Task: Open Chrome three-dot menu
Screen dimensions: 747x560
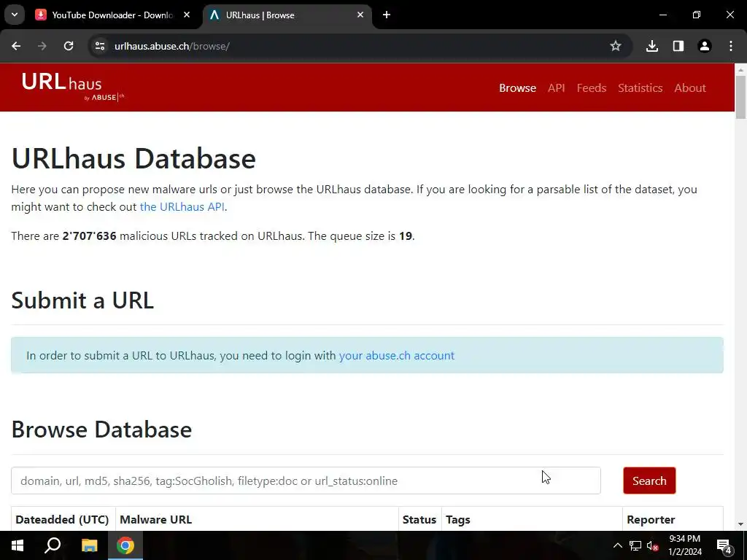Action: coord(731,46)
